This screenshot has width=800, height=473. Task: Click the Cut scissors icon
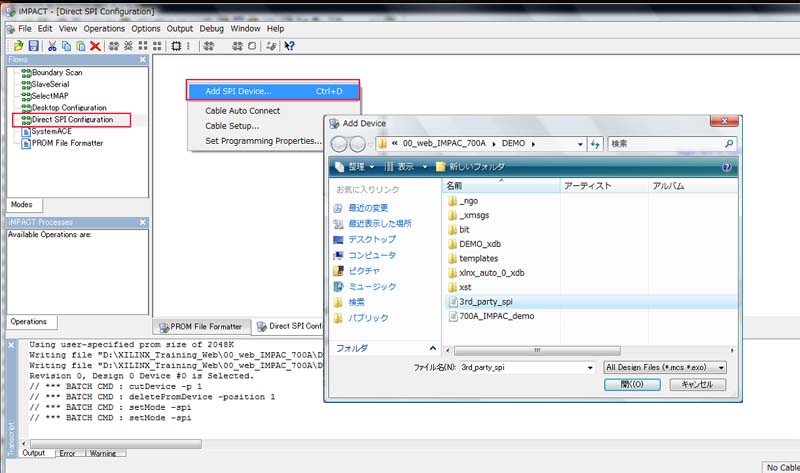point(52,46)
